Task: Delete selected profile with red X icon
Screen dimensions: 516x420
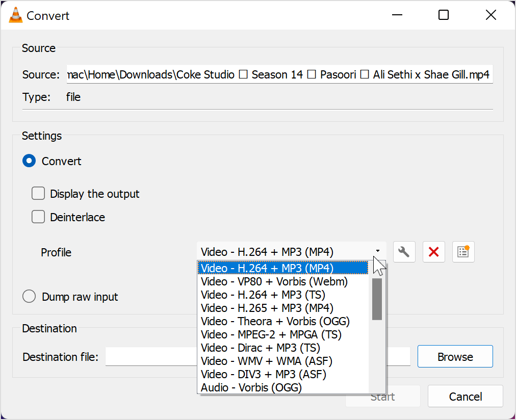Action: [433, 252]
